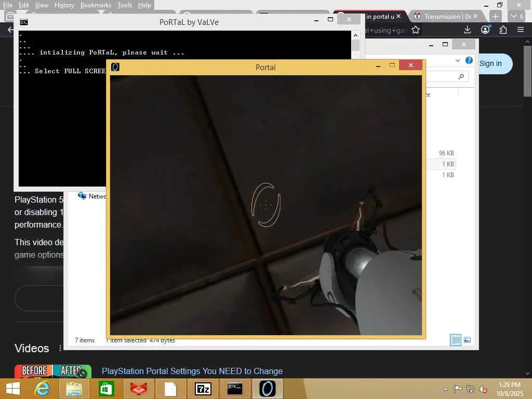The width and height of the screenshot is (532, 399).
Task: Click the File Explorer search box
Action: pos(447,76)
